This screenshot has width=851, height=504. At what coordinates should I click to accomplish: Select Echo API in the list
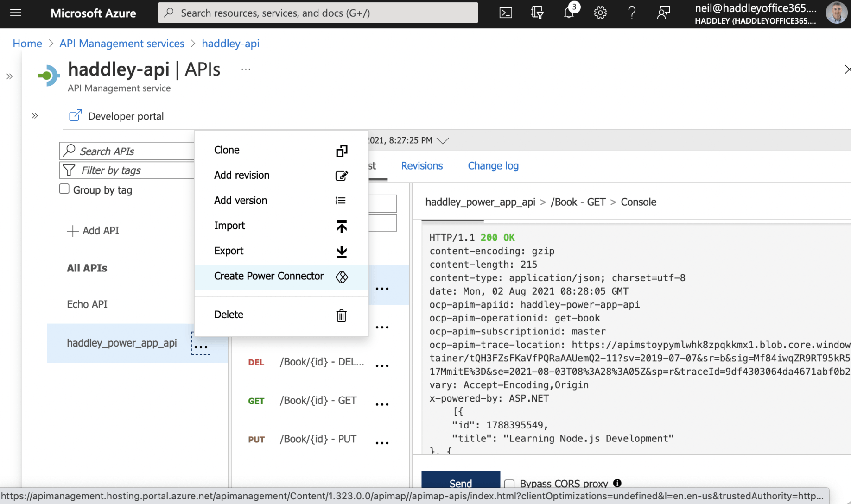(87, 304)
